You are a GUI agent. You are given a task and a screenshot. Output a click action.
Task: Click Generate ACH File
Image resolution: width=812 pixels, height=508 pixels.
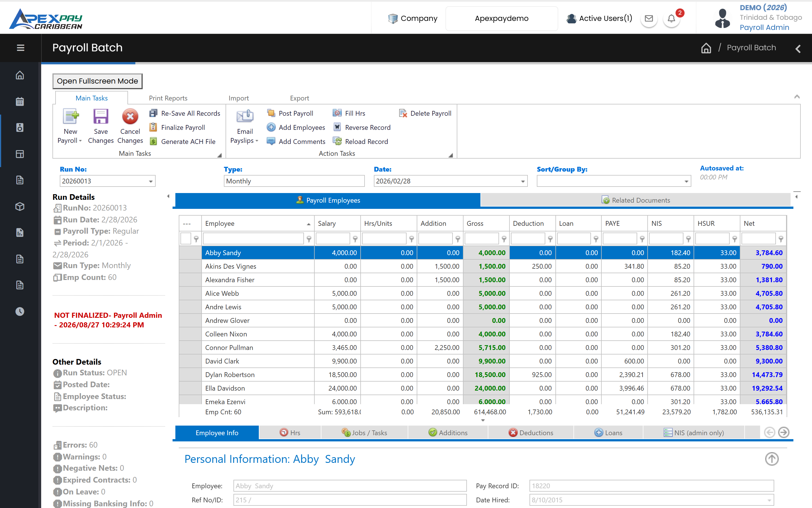click(182, 141)
